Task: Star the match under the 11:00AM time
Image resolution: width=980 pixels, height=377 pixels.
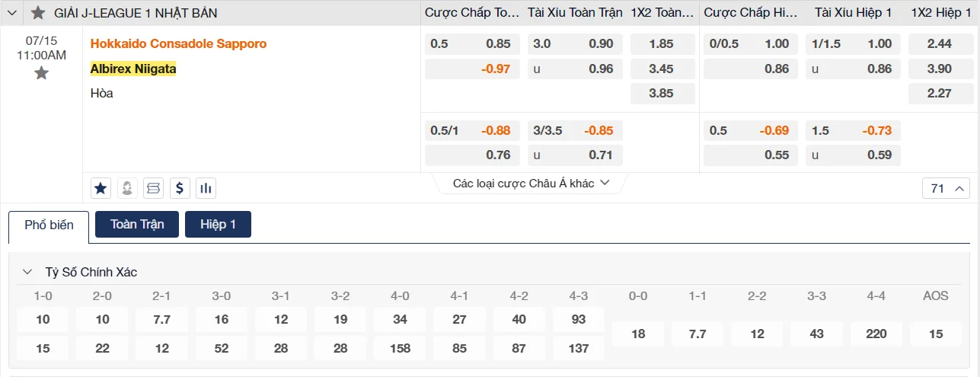Action: (41, 73)
